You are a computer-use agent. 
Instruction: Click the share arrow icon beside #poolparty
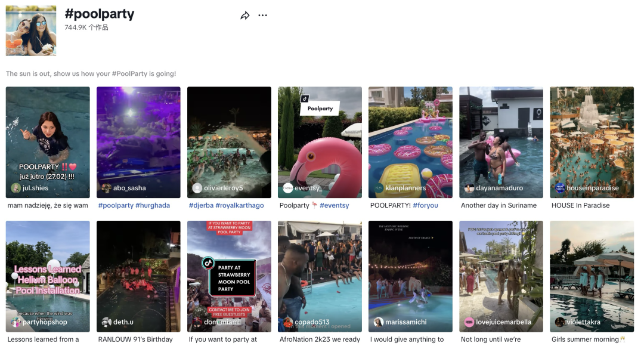(x=245, y=16)
